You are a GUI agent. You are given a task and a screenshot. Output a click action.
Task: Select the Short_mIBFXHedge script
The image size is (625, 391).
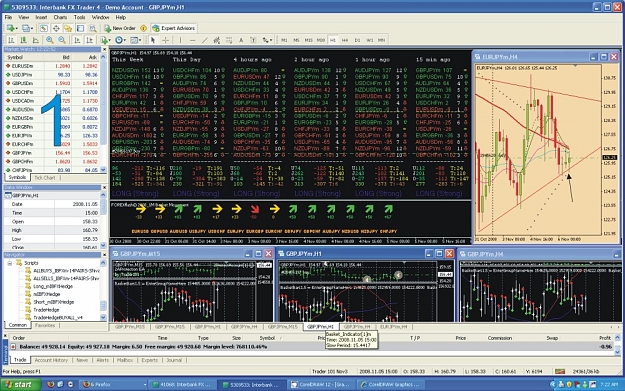click(x=53, y=302)
